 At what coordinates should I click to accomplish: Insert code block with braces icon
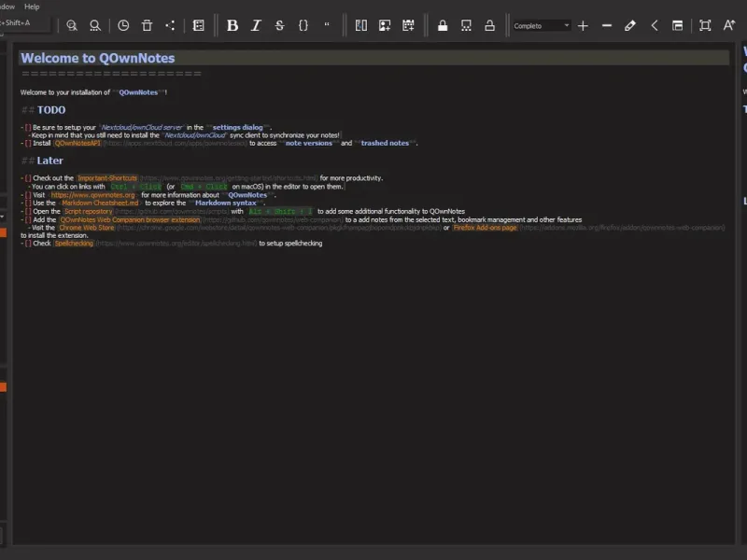point(303,25)
